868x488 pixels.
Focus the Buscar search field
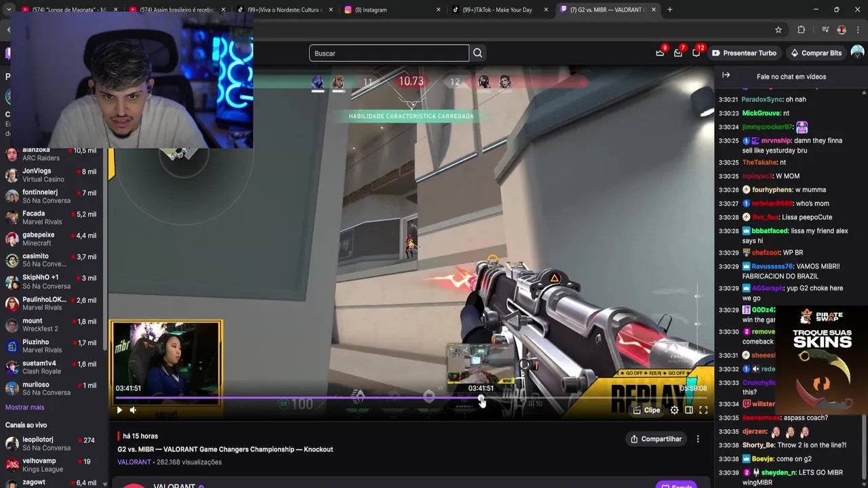point(389,53)
